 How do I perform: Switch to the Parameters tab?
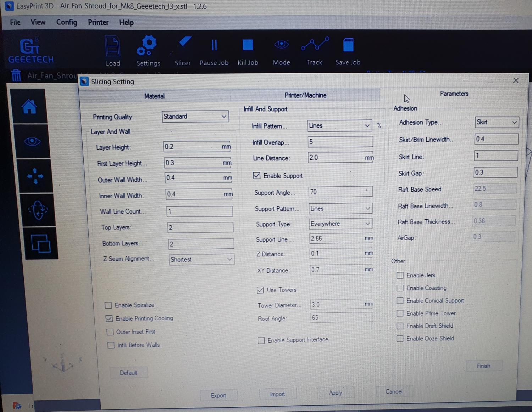point(454,94)
